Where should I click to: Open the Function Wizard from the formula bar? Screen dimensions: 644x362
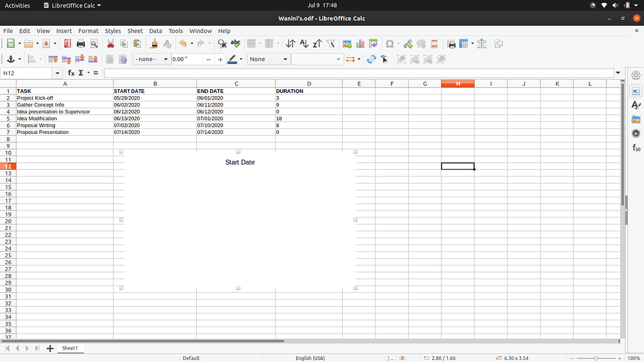tap(71, 73)
